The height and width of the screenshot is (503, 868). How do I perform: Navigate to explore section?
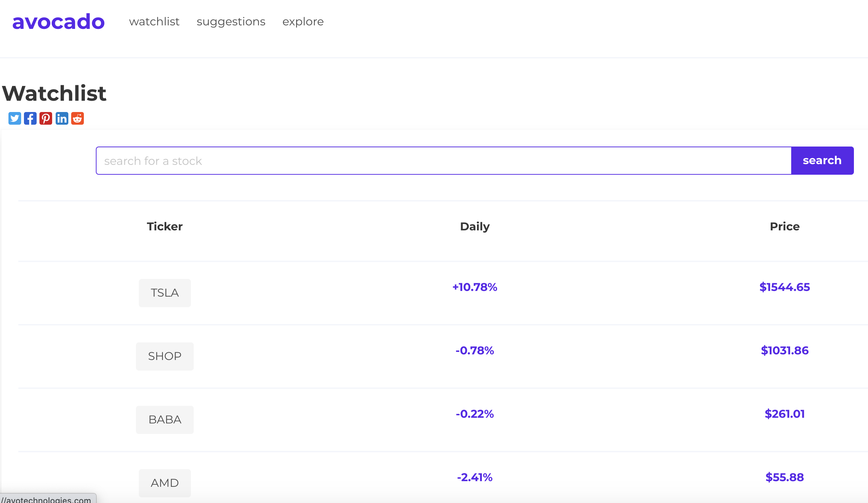tap(303, 22)
